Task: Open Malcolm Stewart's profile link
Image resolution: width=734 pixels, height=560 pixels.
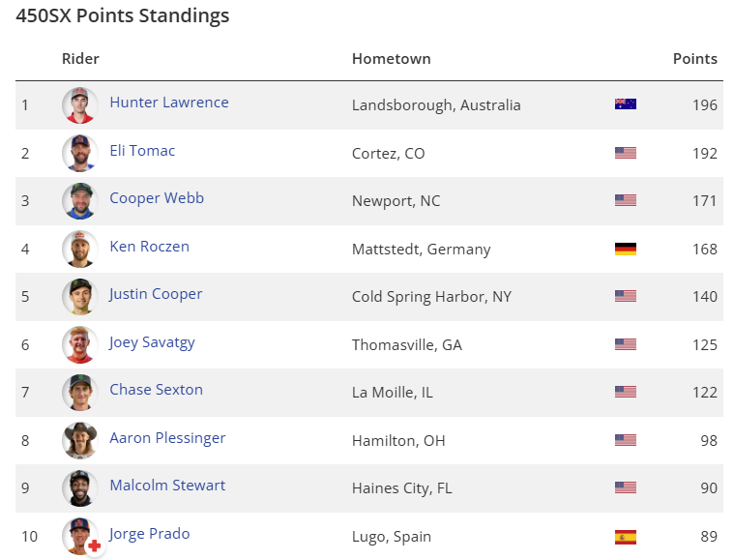Action: (167, 486)
